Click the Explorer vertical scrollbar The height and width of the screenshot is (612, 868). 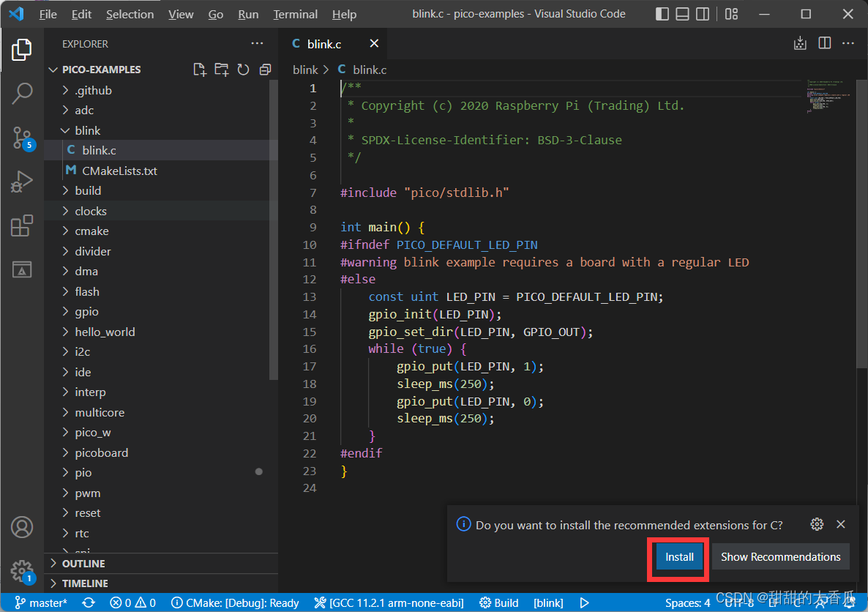coord(274,231)
